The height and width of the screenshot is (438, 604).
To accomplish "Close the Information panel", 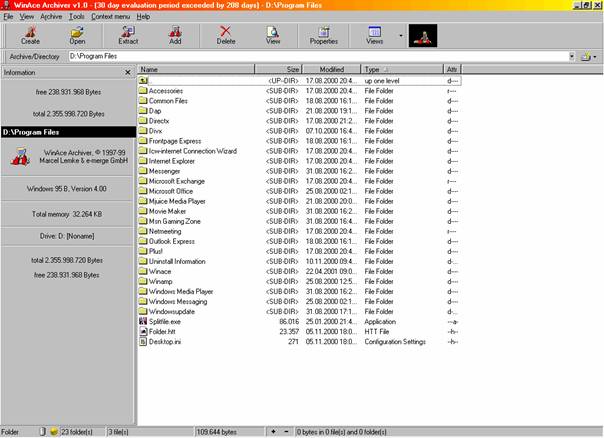I will coord(128,72).
